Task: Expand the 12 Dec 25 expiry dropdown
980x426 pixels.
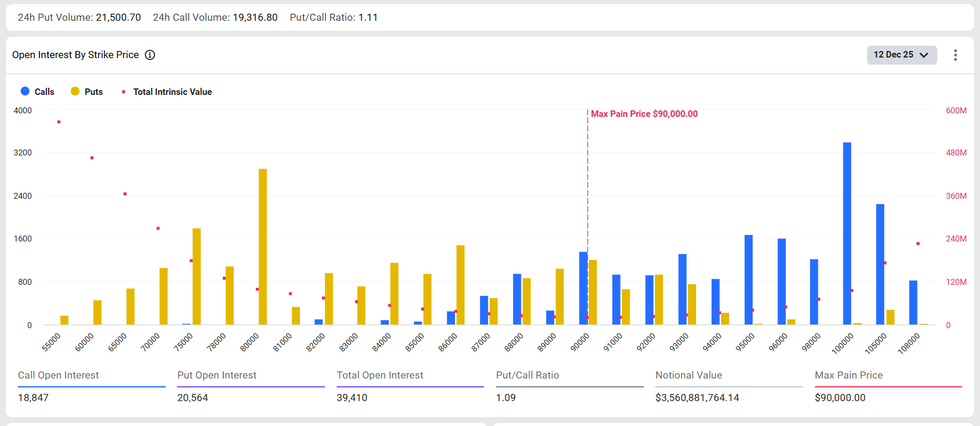Action: pyautogui.click(x=901, y=55)
